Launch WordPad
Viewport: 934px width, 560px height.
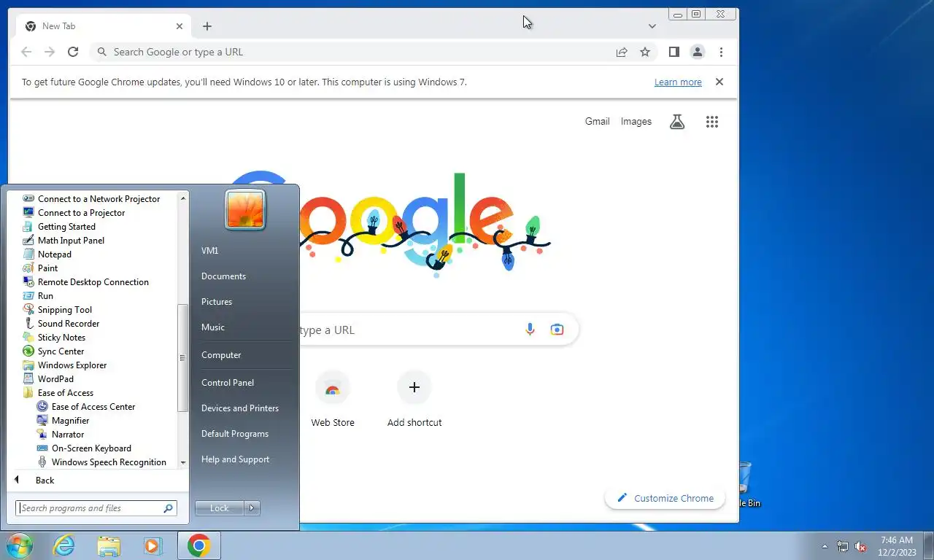tap(55, 379)
